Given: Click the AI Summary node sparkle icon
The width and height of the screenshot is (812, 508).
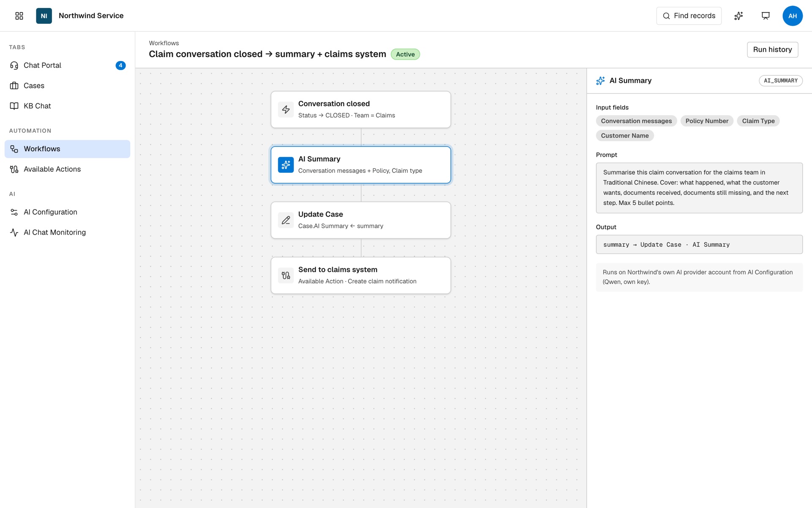Looking at the screenshot, I should pyautogui.click(x=286, y=165).
